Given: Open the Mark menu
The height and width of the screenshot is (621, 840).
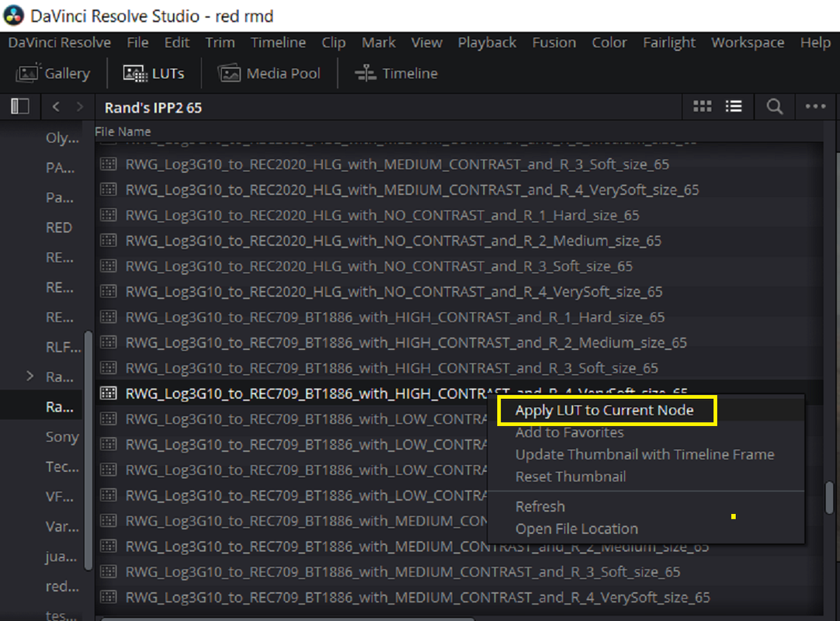Looking at the screenshot, I should pos(378,43).
